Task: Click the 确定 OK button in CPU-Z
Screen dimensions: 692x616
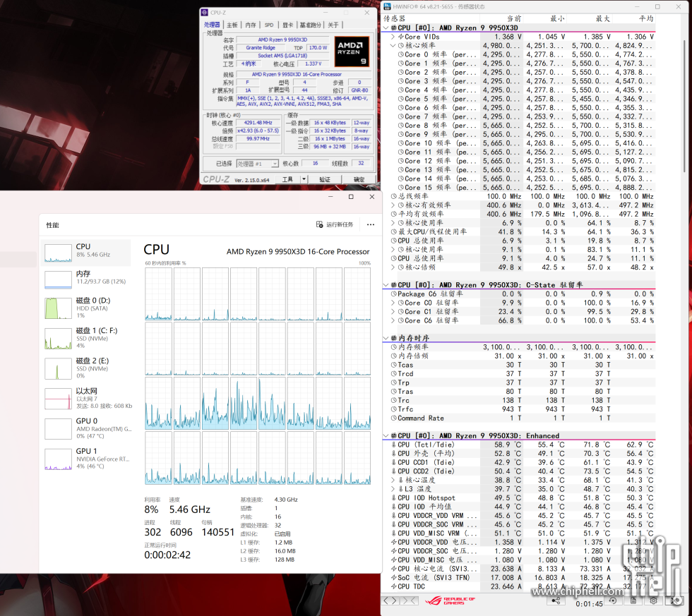Action: tap(359, 179)
